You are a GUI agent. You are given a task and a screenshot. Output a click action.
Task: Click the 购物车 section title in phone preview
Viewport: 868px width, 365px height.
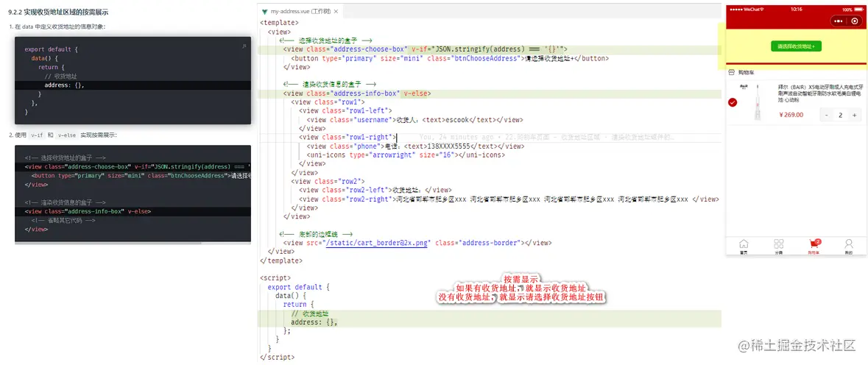[x=746, y=72]
